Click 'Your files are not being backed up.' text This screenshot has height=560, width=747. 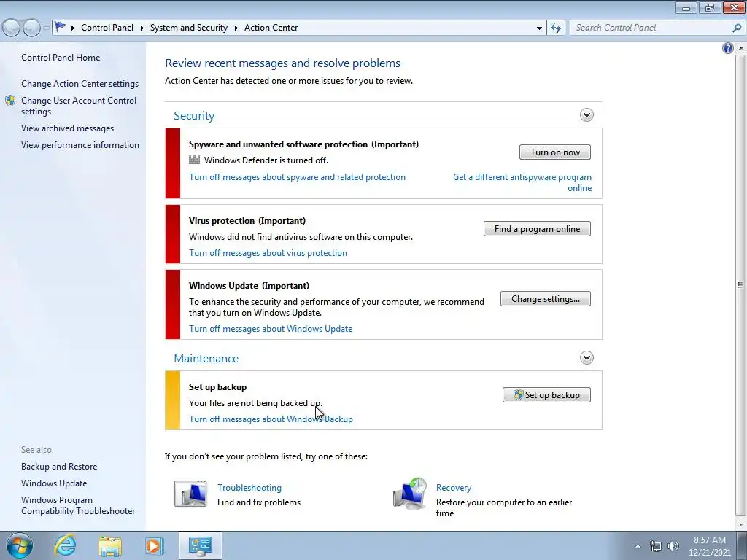click(255, 402)
